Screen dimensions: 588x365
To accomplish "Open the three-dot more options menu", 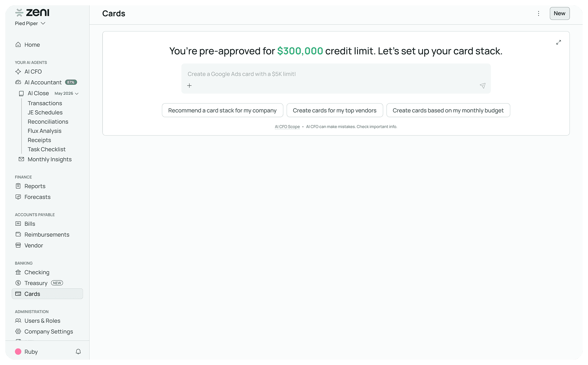I will 539,14.
